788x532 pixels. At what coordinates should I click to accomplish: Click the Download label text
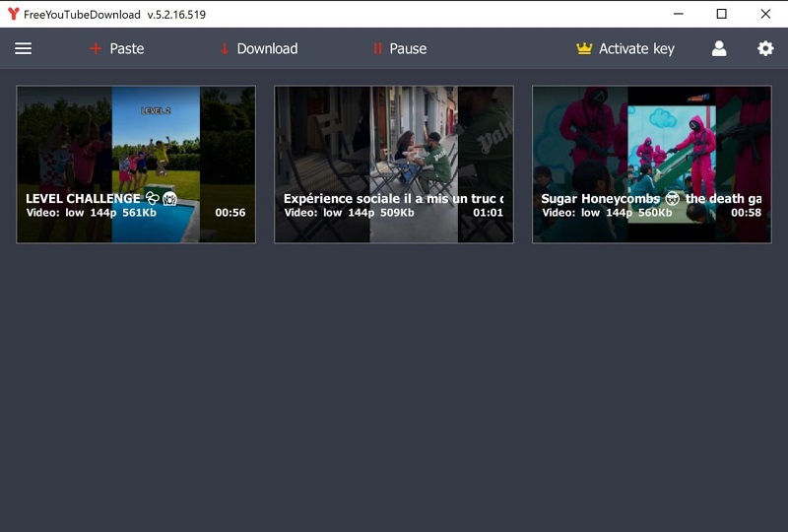[267, 48]
